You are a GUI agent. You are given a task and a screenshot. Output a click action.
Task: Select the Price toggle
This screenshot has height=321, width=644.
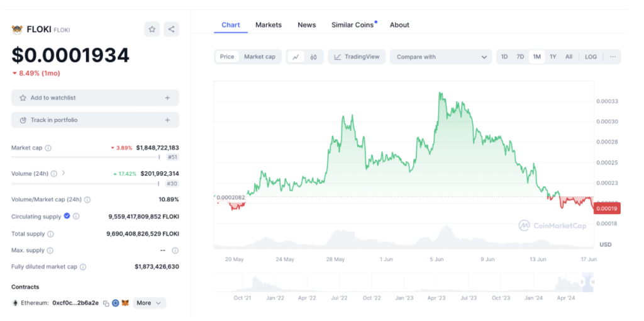click(226, 57)
